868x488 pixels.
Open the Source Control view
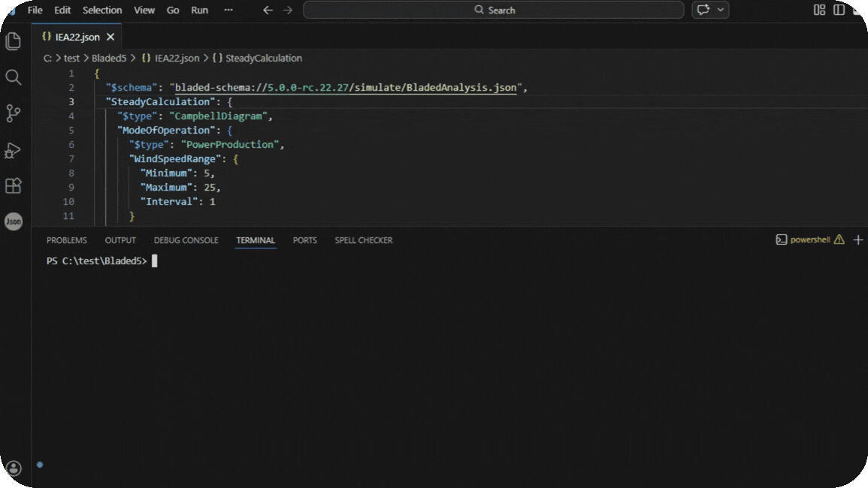pyautogui.click(x=13, y=113)
